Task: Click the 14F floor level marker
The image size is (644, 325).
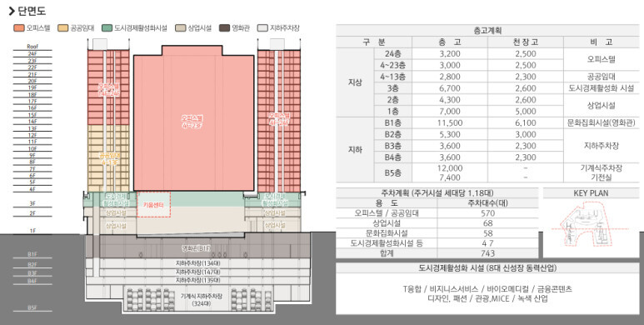Action: point(32,121)
